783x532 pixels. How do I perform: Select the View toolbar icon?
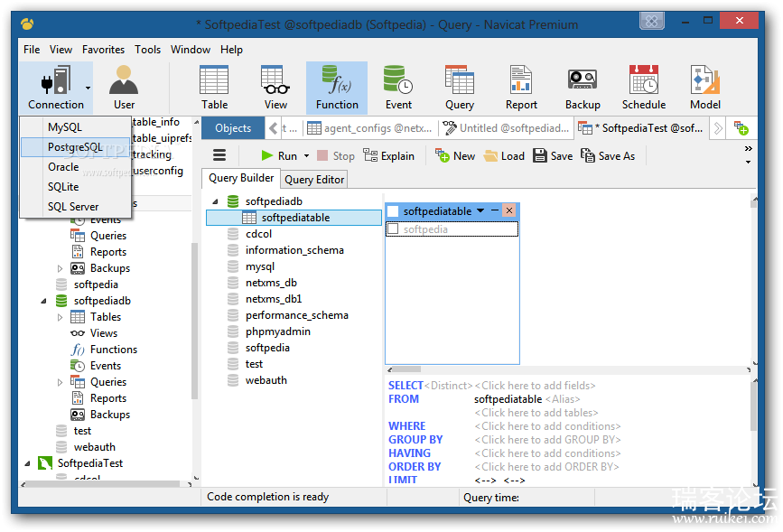(x=275, y=88)
